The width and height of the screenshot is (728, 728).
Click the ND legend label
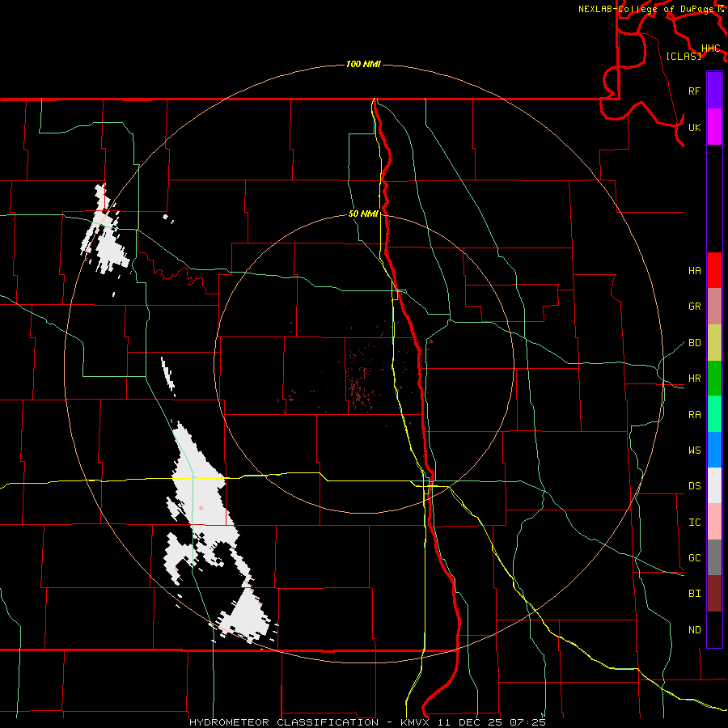(695, 630)
